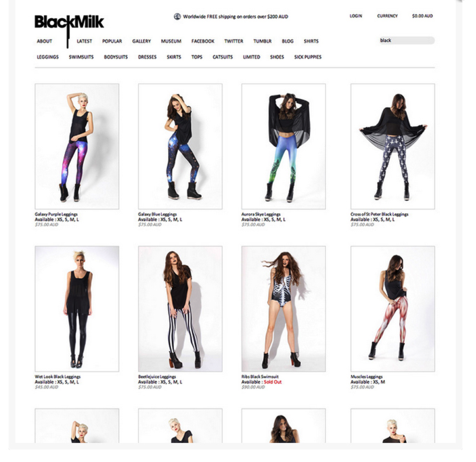Open the Currency selector

[x=387, y=16]
